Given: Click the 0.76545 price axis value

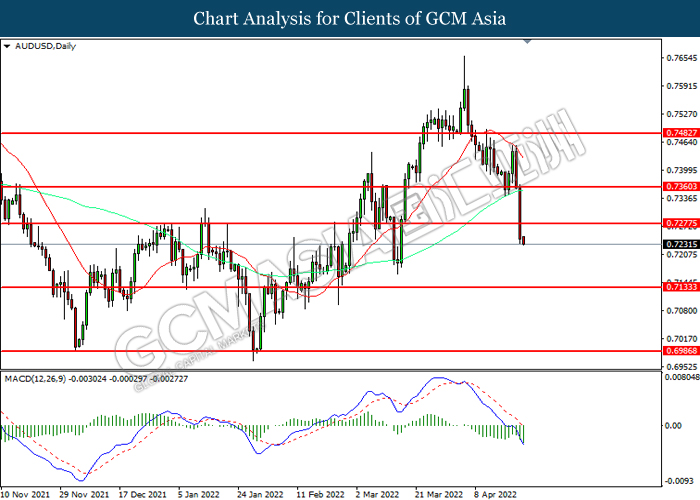Looking at the screenshot, I should 682,58.
